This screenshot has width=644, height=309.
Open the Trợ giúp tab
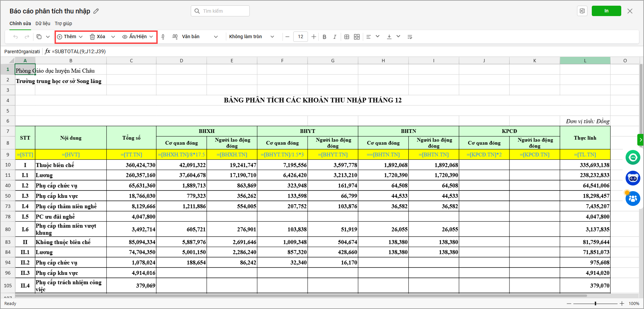pyautogui.click(x=63, y=23)
